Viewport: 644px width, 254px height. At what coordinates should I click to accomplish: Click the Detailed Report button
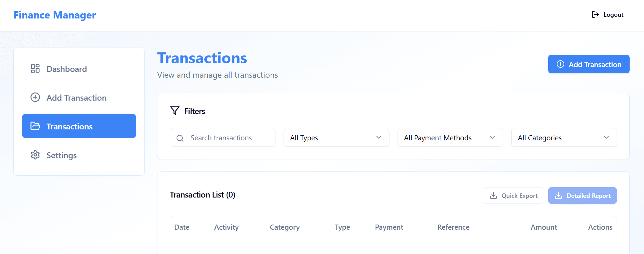pos(582,195)
